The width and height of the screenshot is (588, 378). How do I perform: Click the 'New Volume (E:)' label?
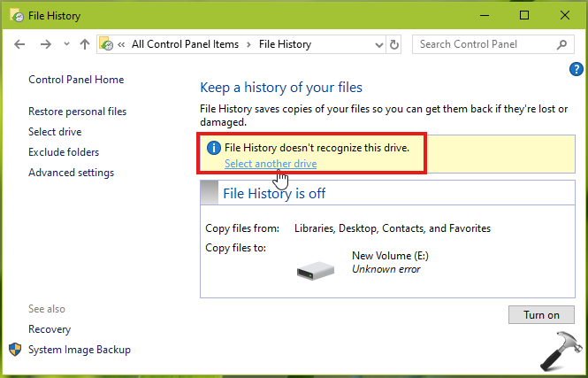(390, 256)
